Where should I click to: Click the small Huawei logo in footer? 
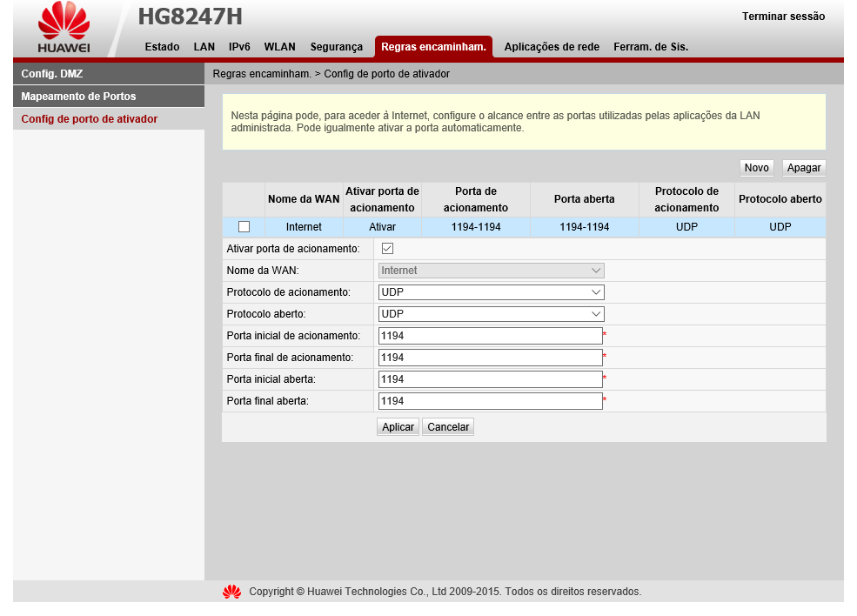click(x=231, y=592)
